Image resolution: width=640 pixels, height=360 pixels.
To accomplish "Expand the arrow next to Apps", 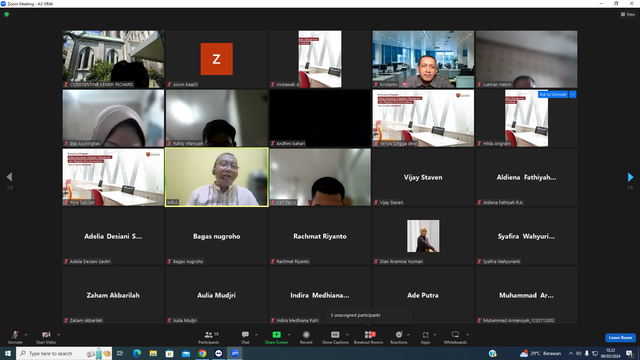I will coord(435,335).
